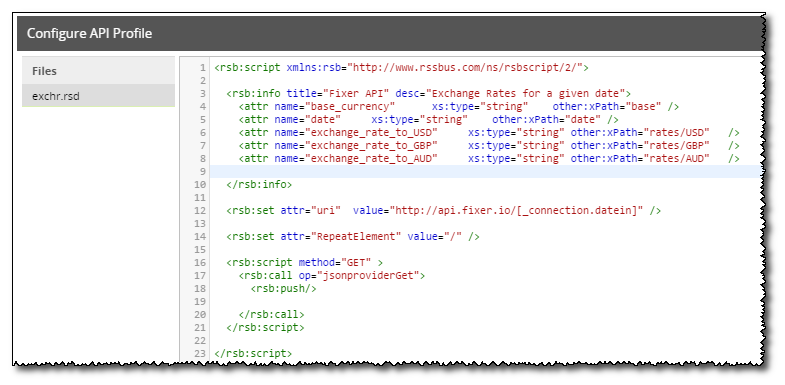Click the closing </rsb:info> tag
The height and width of the screenshot is (385, 785).
(259, 184)
